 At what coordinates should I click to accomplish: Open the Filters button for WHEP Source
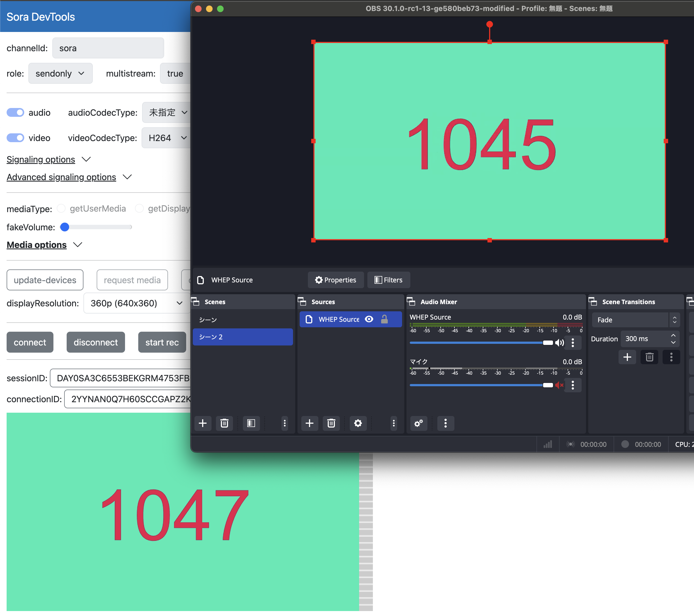coord(388,280)
